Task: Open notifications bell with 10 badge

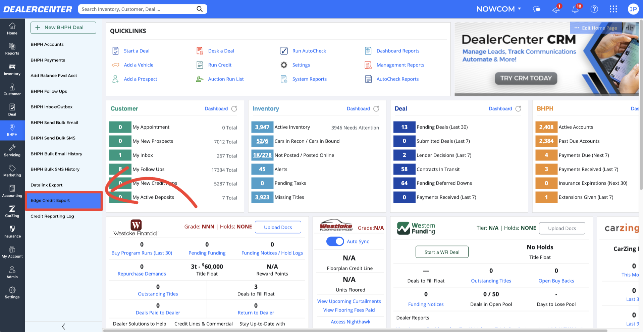Action: (x=576, y=9)
